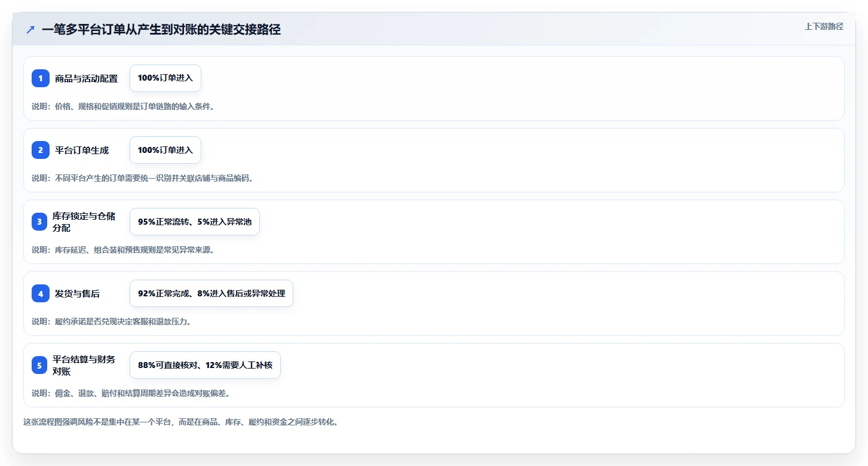The height and width of the screenshot is (466, 868).
Task: Click the step 2 number badge
Action: pyautogui.click(x=41, y=150)
